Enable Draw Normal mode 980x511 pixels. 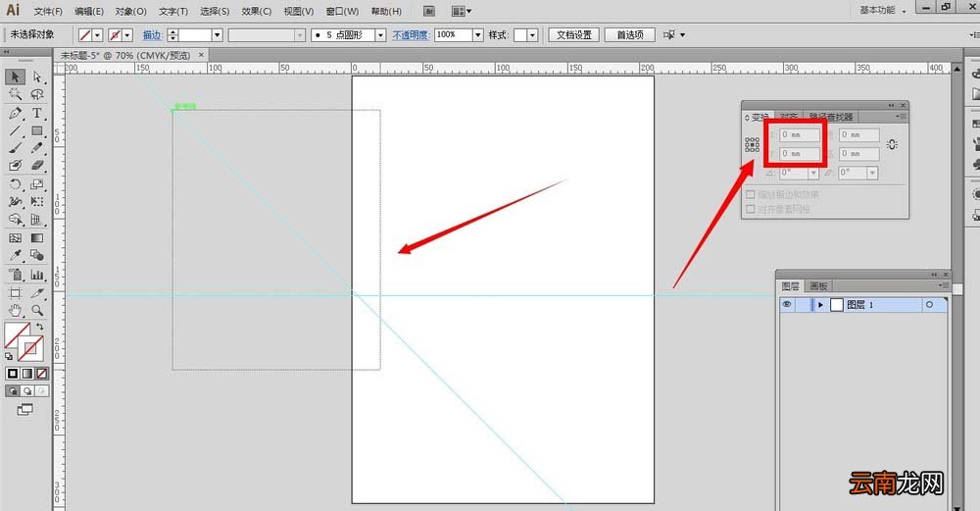point(13,391)
